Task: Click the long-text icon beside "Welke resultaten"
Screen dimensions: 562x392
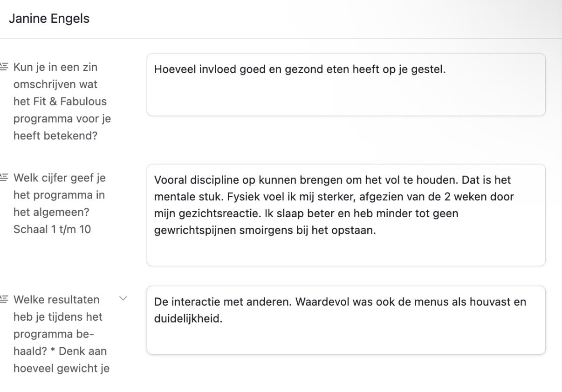Action: [x=4, y=299]
